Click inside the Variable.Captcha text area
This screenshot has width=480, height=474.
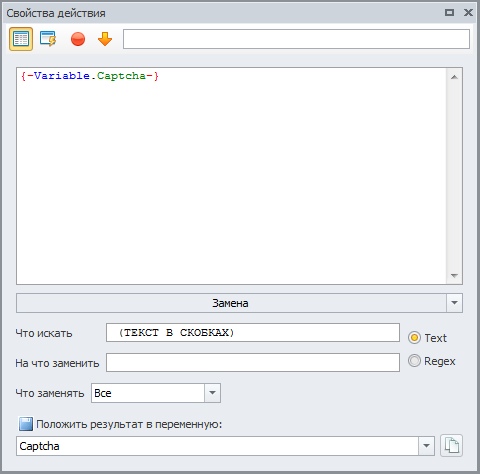coord(231,176)
